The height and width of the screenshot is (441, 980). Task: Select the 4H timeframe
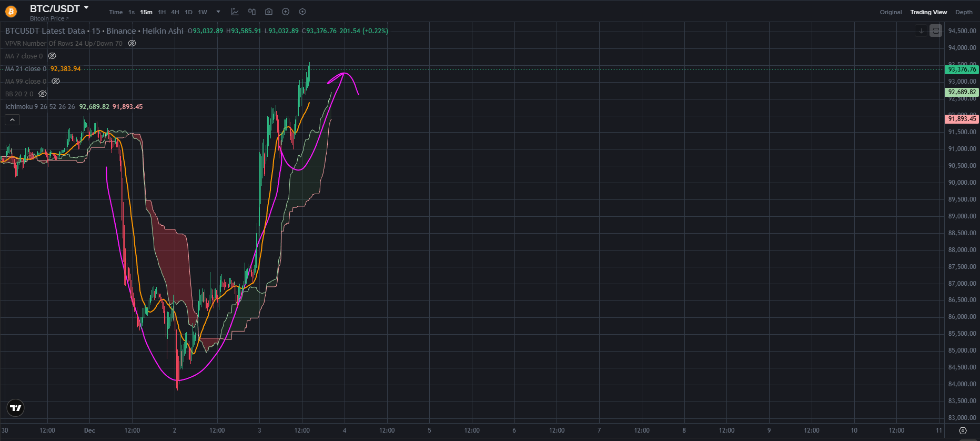coord(175,12)
